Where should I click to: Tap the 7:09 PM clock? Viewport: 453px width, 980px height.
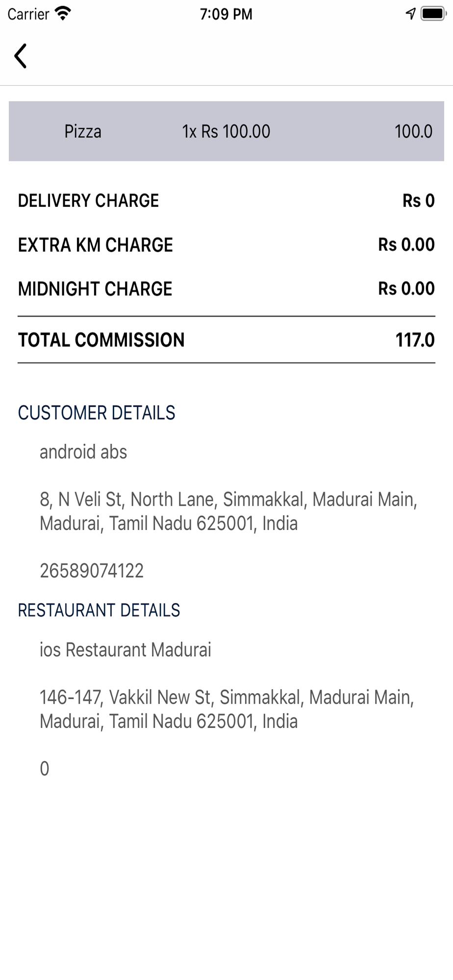[226, 14]
